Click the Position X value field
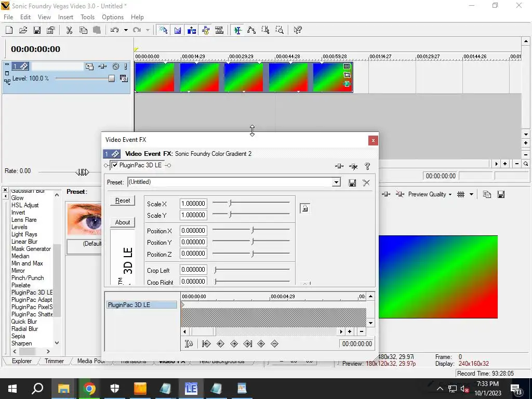Image resolution: width=532 pixels, height=399 pixels. pyautogui.click(x=193, y=231)
